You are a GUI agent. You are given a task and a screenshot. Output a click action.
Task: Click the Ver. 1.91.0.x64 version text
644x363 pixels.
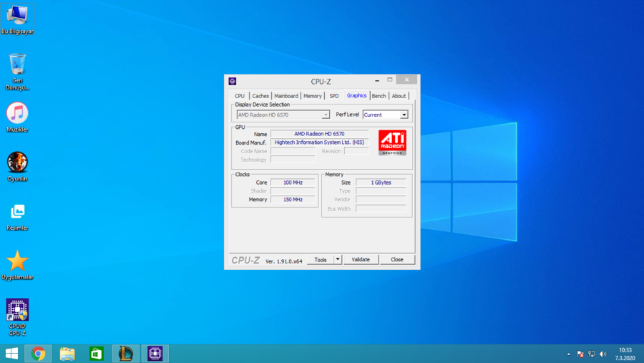pyautogui.click(x=284, y=261)
